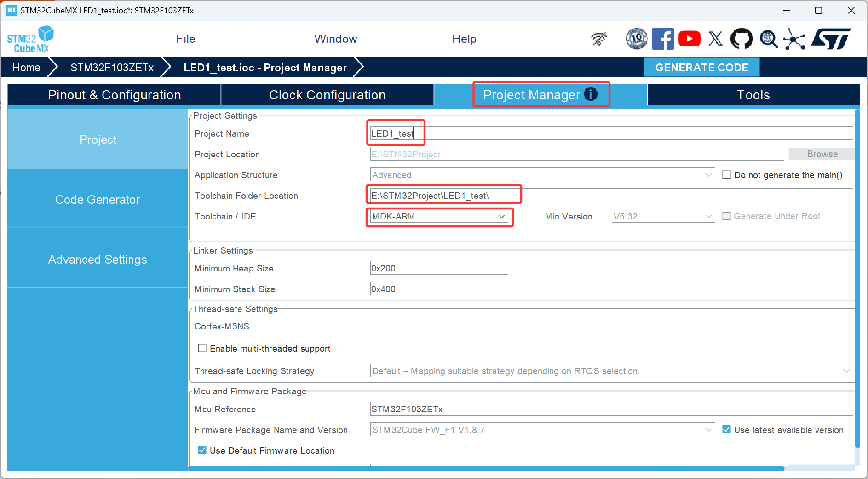Click the 10-year anniversary badge icon
This screenshot has width=868, height=479.
tap(637, 39)
